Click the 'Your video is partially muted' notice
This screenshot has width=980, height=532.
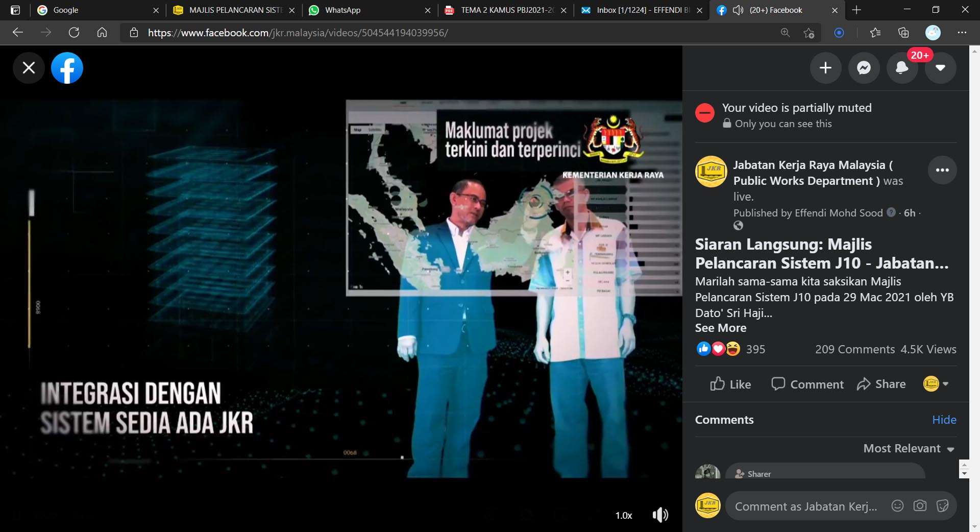click(x=796, y=108)
